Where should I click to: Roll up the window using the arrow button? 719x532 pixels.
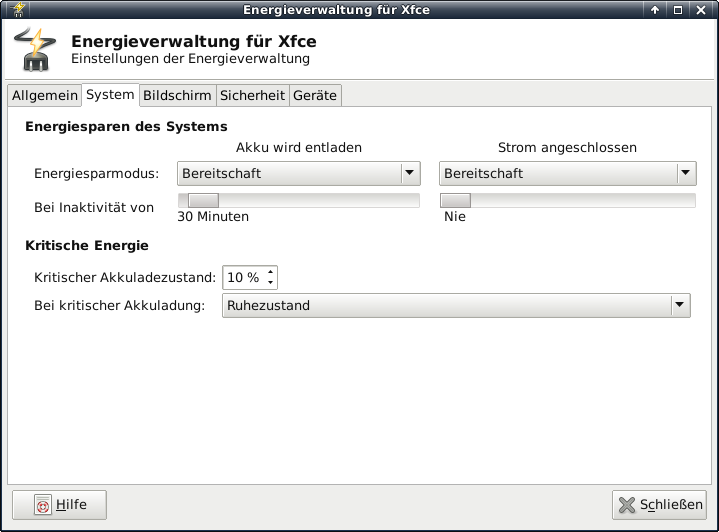pyautogui.click(x=655, y=10)
